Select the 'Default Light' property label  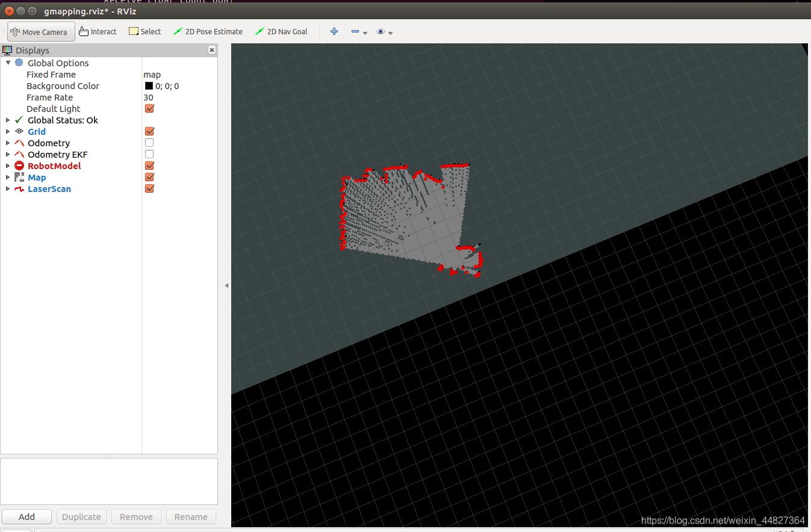point(54,109)
